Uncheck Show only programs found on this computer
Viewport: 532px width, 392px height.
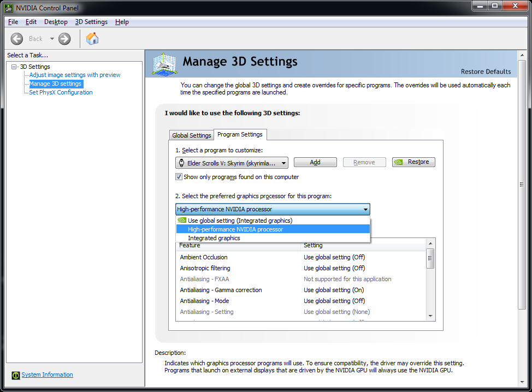tap(179, 177)
